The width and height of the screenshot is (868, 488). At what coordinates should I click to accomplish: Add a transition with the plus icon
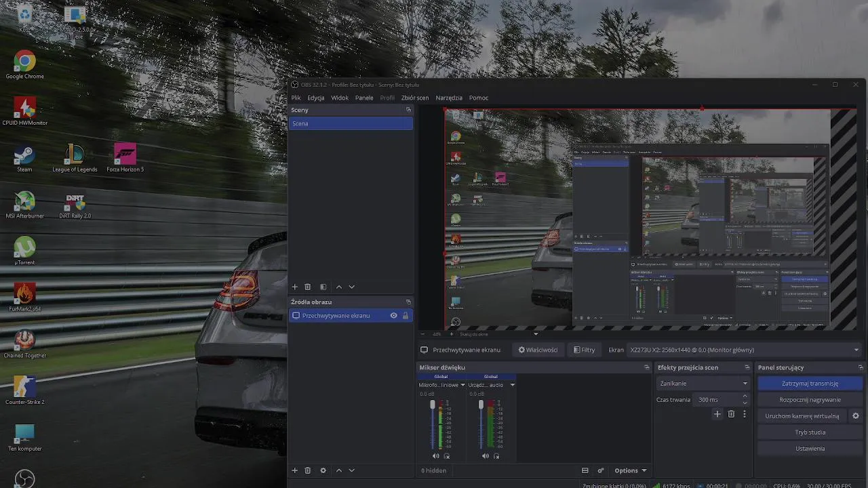[x=717, y=414]
